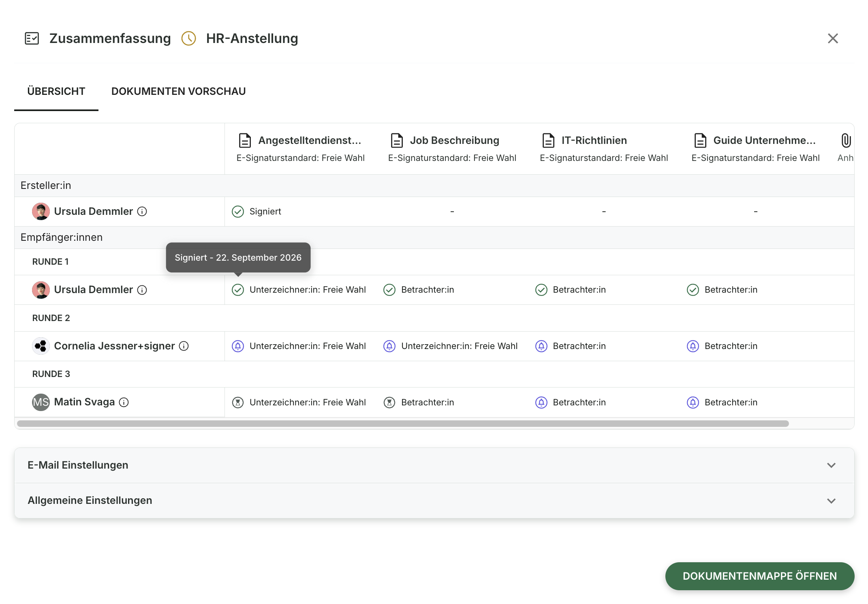Click Matin's Betrachter:in under Job Beschreibung
Viewport: 868px width, 604px height.
428,403
